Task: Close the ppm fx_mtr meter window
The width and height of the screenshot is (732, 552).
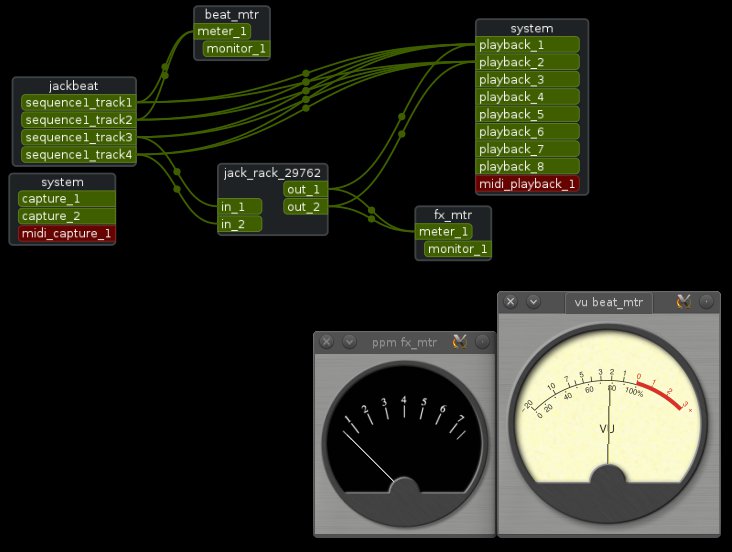Action: point(326,342)
